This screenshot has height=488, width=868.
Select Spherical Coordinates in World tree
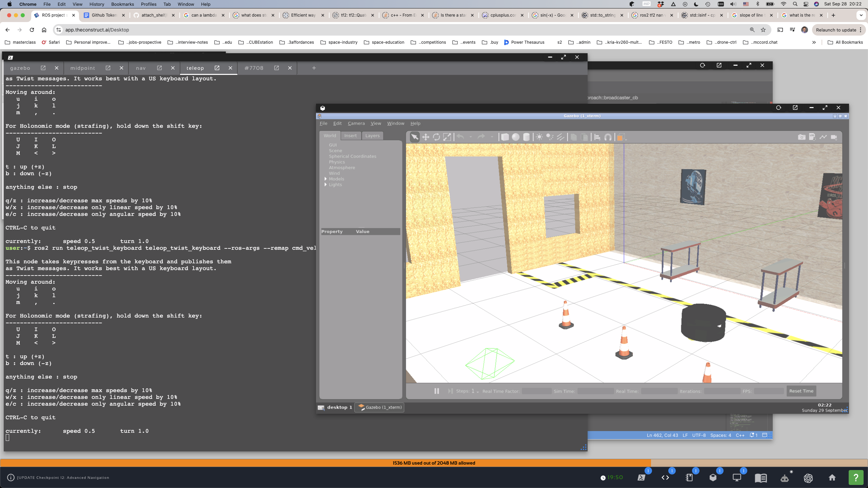pyautogui.click(x=352, y=156)
